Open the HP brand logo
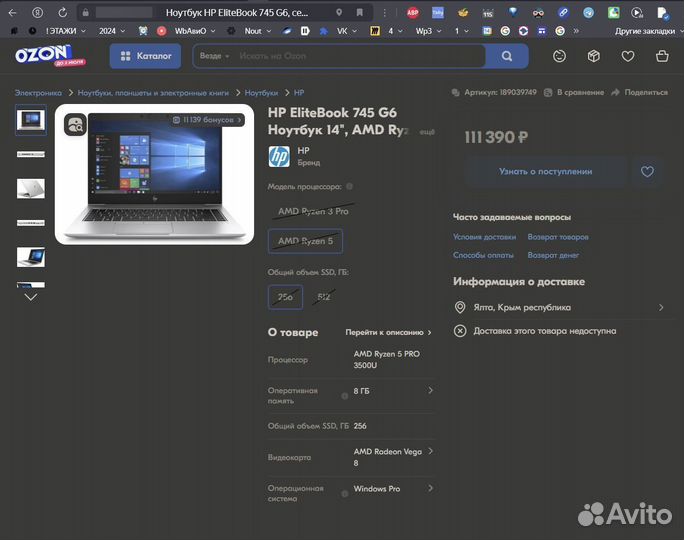 pyautogui.click(x=279, y=157)
